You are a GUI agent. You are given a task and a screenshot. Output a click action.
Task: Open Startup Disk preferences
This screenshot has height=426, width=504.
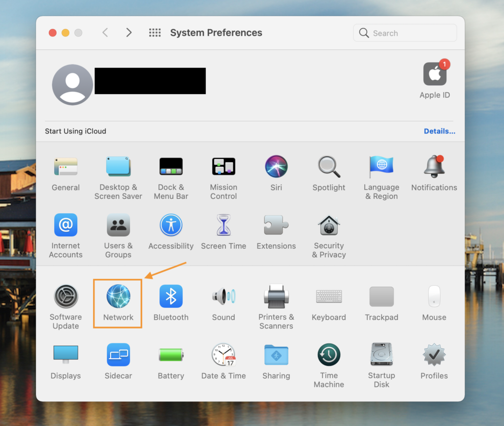tap(381, 355)
